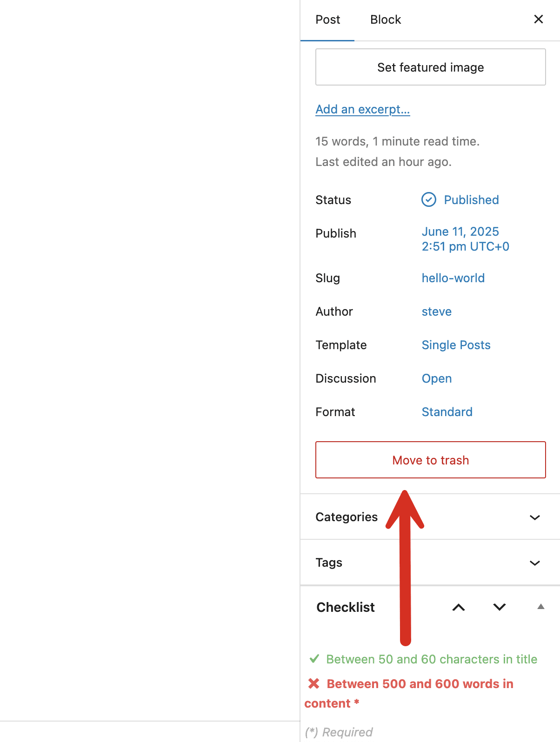Viewport: 560px width, 742px height.
Task: Change the Standard post format
Action: click(447, 412)
